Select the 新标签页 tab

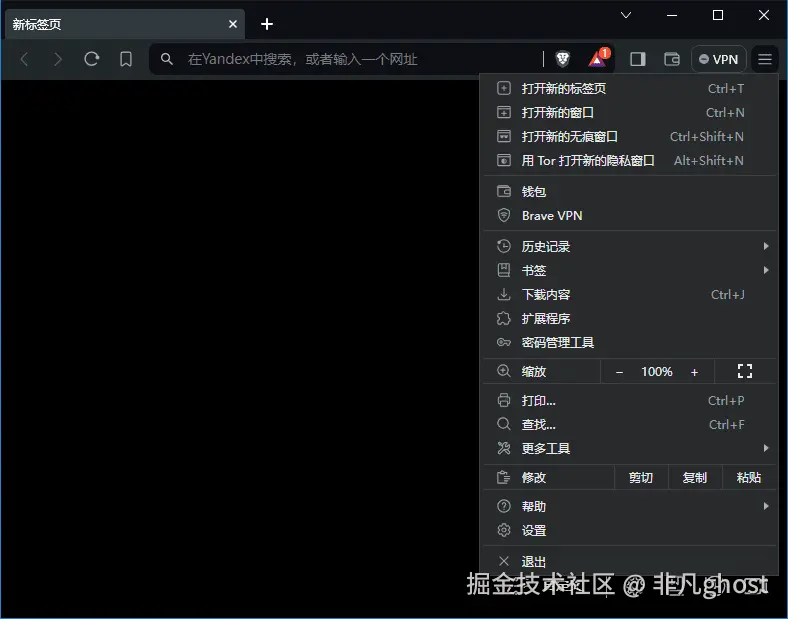(125, 24)
